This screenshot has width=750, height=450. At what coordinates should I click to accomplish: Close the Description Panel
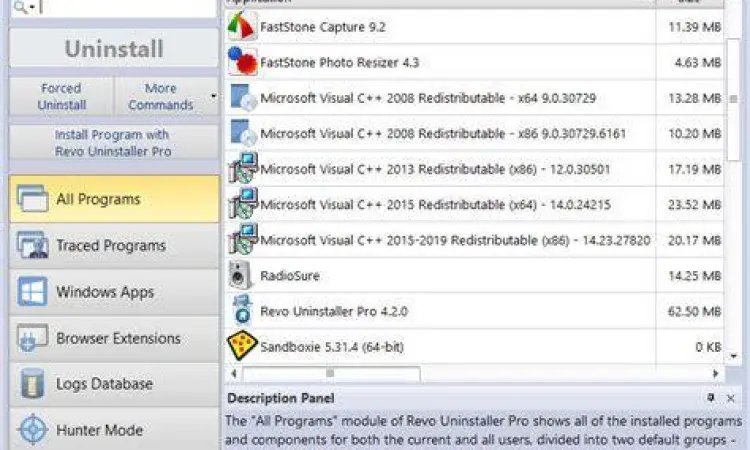[x=730, y=398]
